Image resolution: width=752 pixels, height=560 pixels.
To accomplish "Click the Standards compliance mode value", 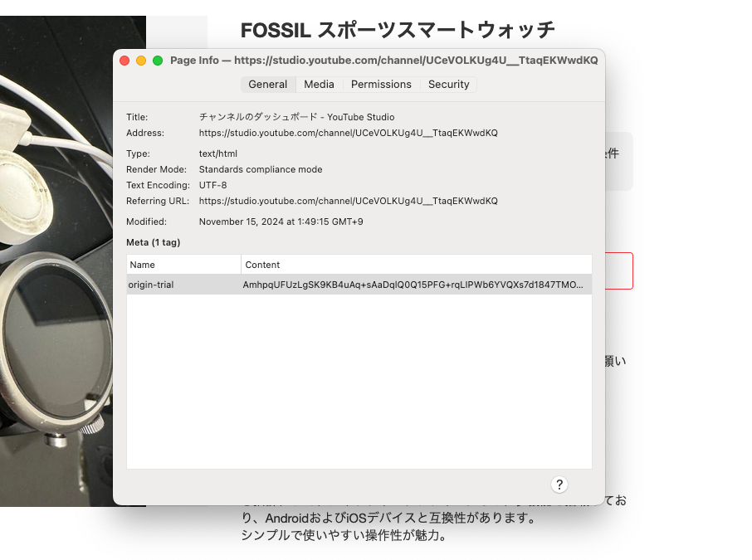I will [261, 169].
